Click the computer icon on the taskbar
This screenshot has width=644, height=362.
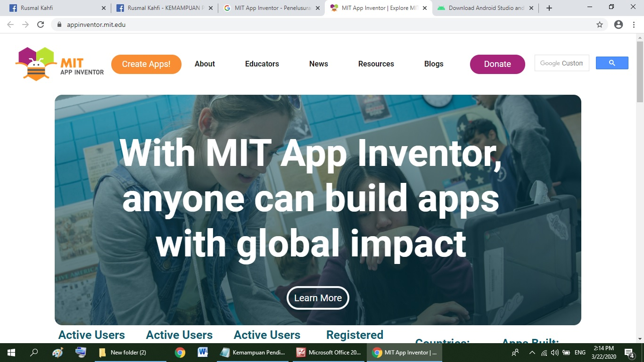tap(81, 353)
